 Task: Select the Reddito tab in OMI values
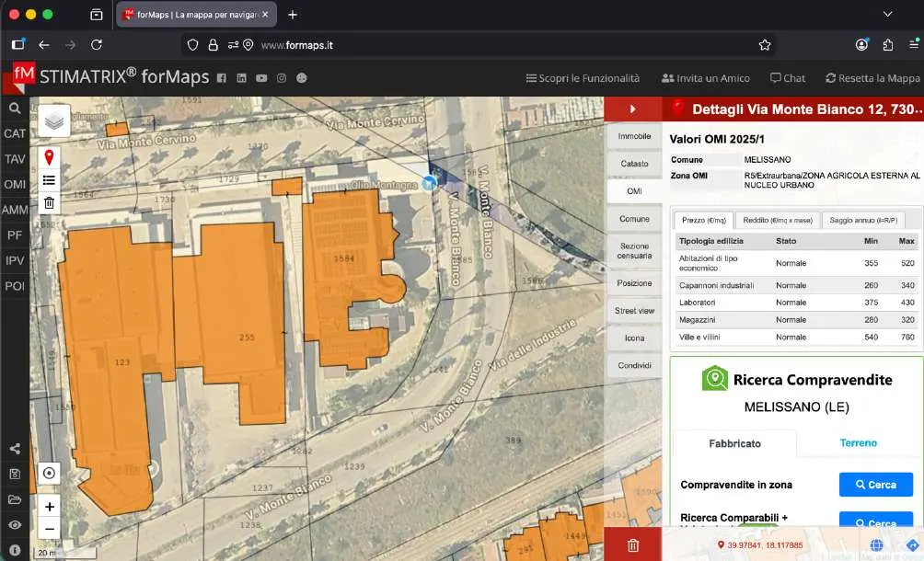pyautogui.click(x=778, y=220)
